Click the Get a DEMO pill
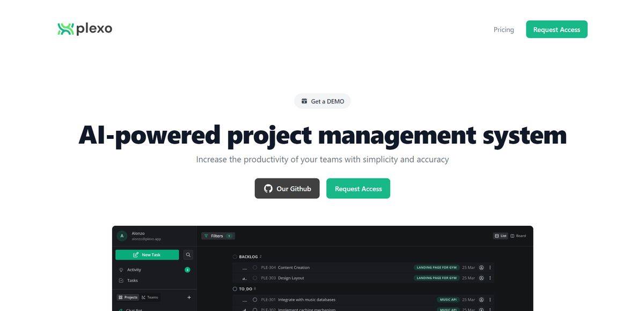Screen dimensions: 644x311 point(323,101)
